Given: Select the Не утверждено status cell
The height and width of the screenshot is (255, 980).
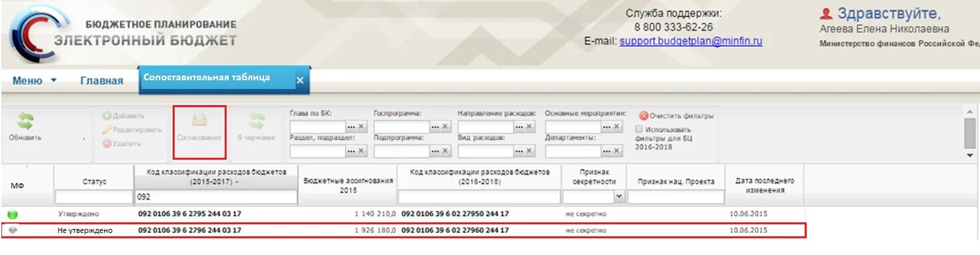Looking at the screenshot, I should (x=85, y=230).
